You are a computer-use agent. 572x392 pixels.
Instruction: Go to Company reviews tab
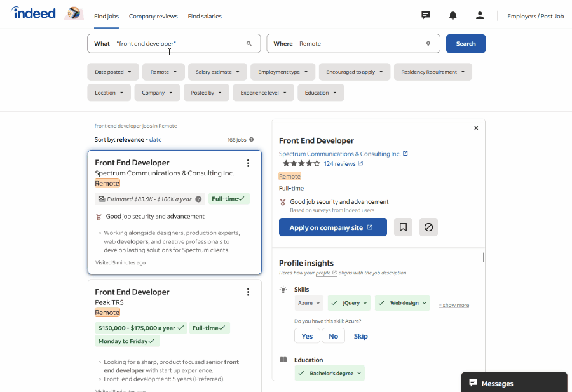tap(153, 16)
